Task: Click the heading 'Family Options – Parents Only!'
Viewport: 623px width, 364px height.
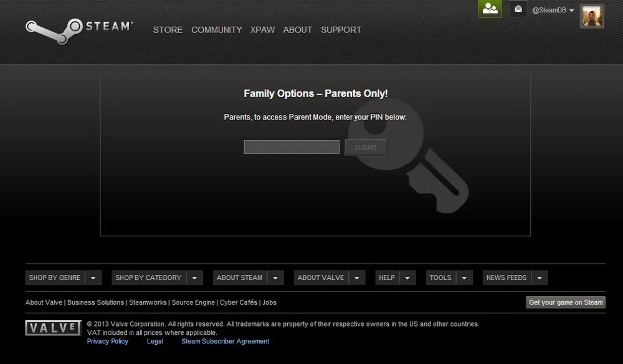Action: (x=316, y=94)
